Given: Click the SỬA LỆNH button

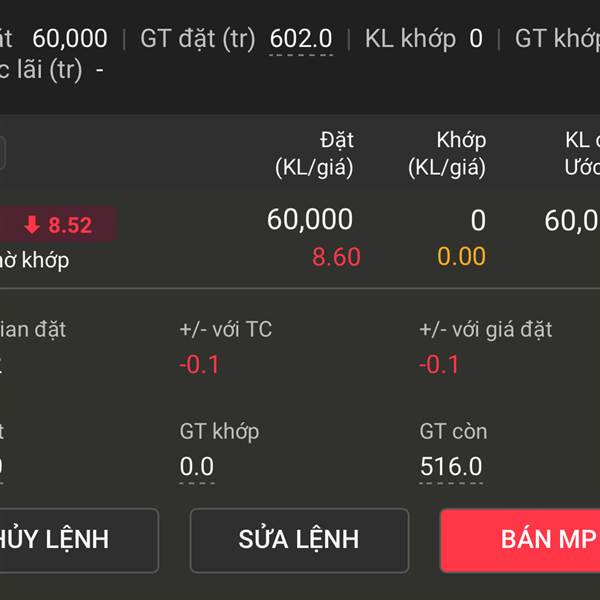Looking at the screenshot, I should (x=299, y=540).
